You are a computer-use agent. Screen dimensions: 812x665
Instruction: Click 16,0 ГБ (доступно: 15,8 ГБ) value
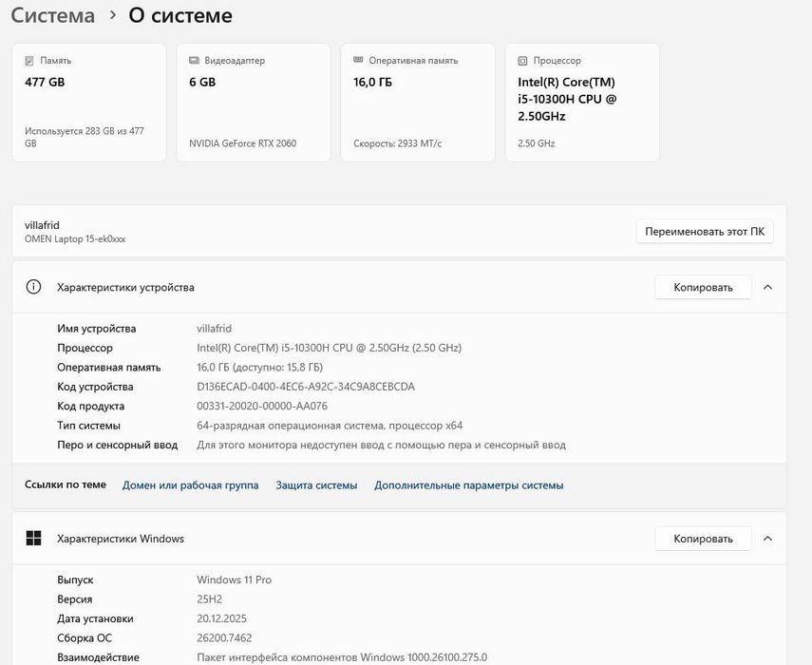(x=260, y=368)
